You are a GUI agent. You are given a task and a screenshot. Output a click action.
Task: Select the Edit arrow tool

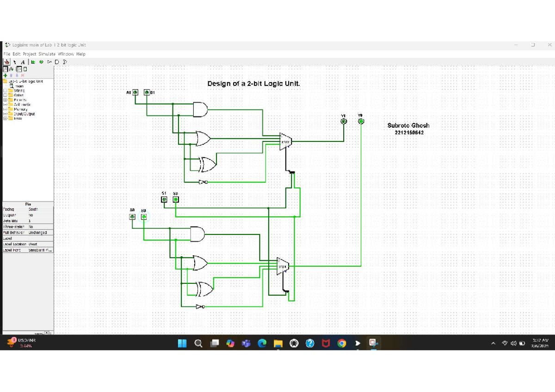click(x=15, y=62)
